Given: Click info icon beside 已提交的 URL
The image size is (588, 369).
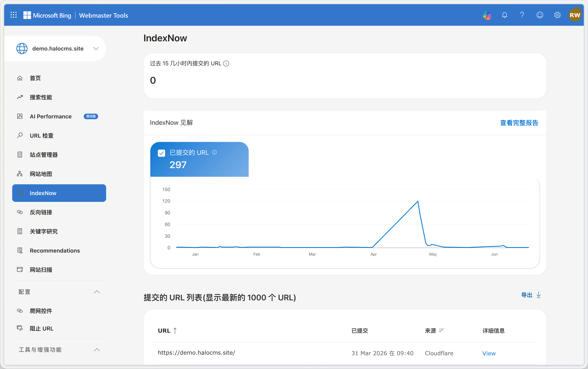Looking at the screenshot, I should pyautogui.click(x=214, y=152).
